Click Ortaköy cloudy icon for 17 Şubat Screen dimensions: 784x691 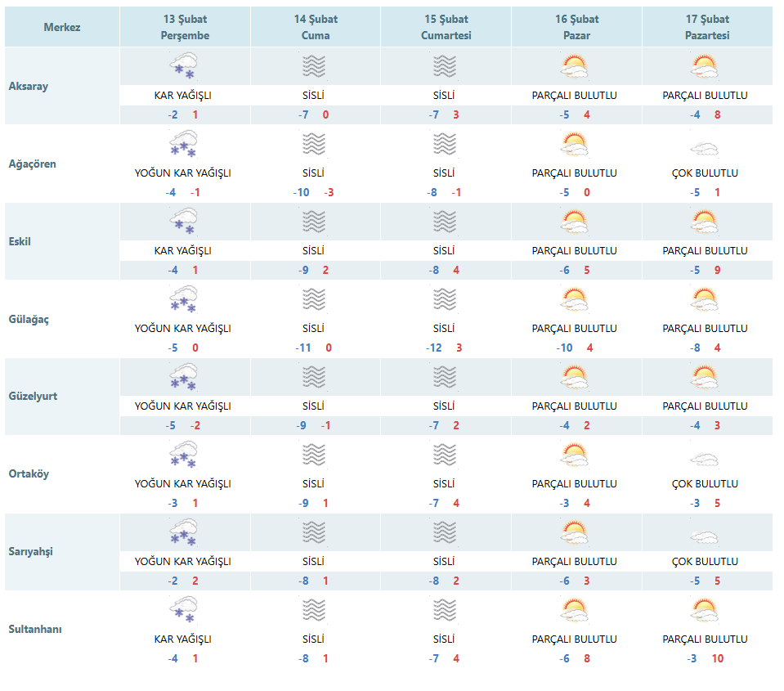pyautogui.click(x=705, y=459)
